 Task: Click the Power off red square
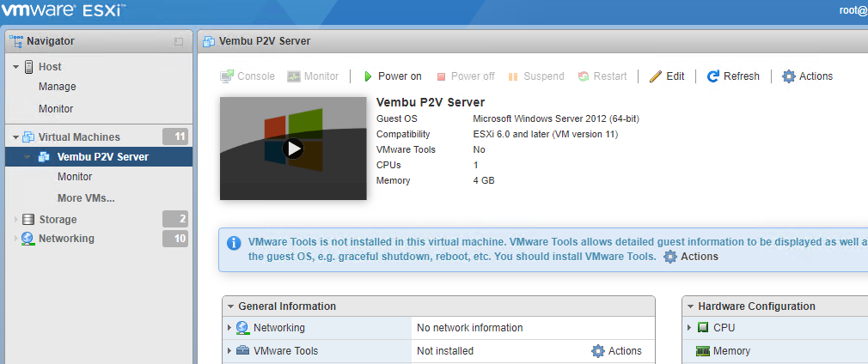click(x=441, y=77)
